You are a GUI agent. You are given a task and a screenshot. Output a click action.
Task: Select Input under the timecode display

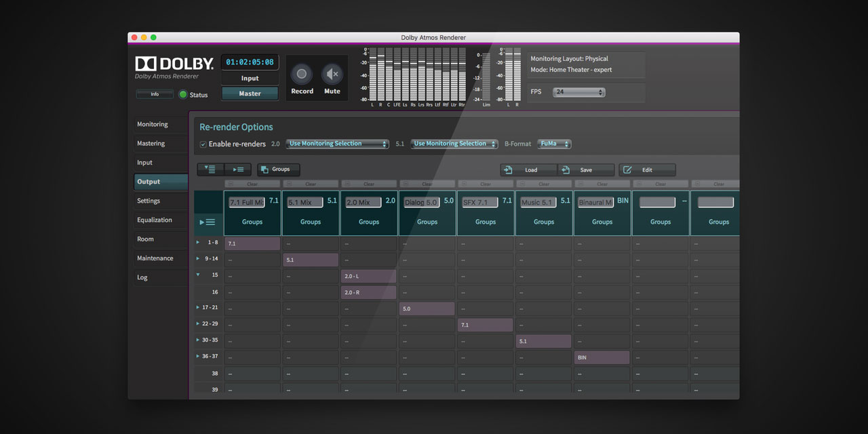click(250, 79)
